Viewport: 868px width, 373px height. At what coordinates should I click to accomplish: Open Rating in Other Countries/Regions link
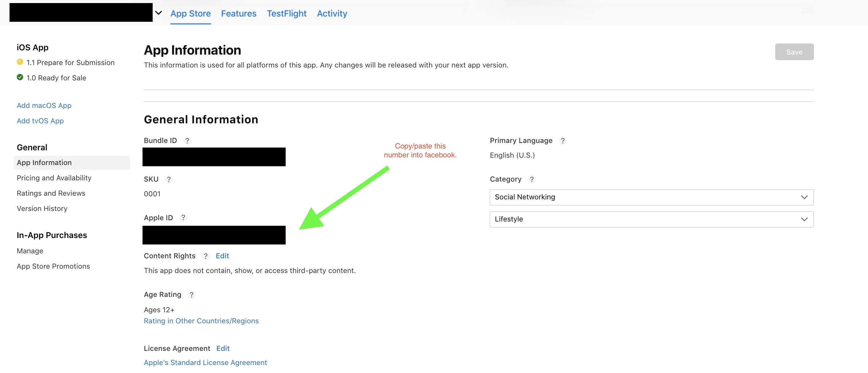point(201,321)
